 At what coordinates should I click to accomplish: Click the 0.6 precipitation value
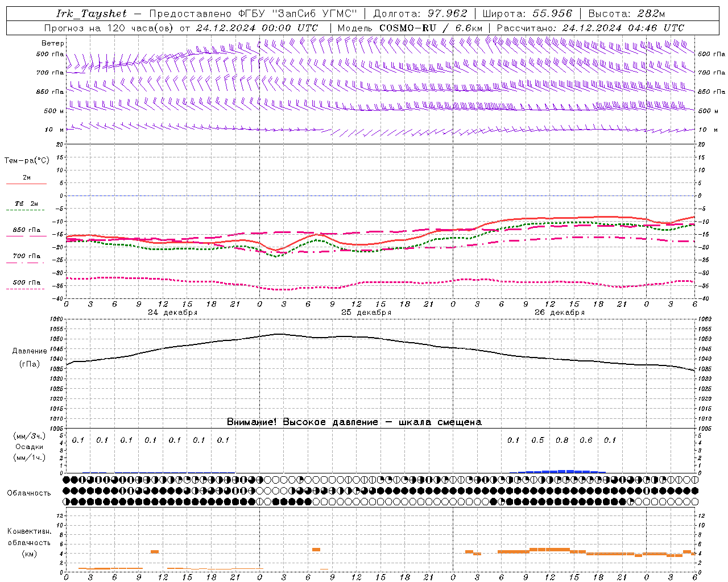586,440
